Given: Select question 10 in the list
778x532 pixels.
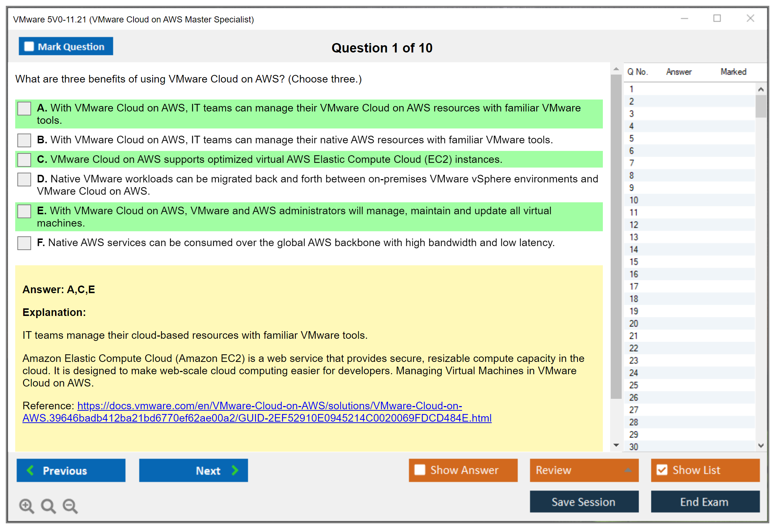Looking at the screenshot, I should [634, 200].
